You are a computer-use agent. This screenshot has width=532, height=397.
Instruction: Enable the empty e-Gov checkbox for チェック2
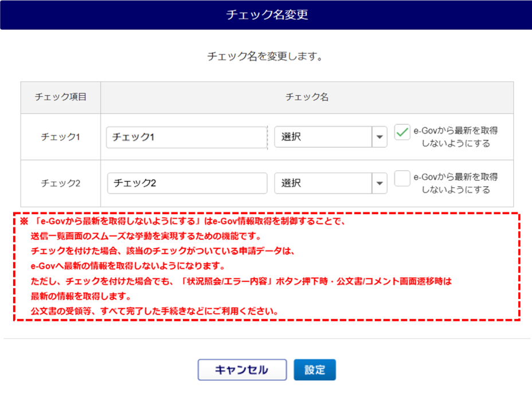(x=402, y=178)
